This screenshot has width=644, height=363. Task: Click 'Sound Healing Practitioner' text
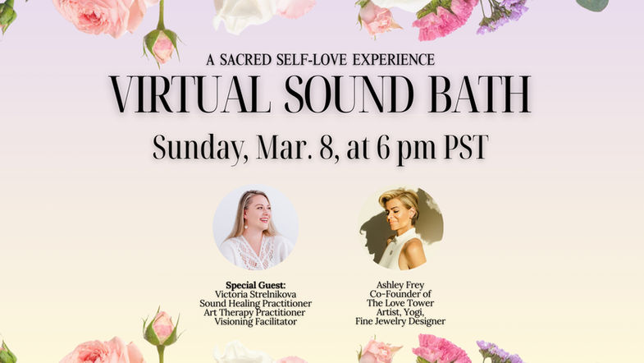(255, 303)
